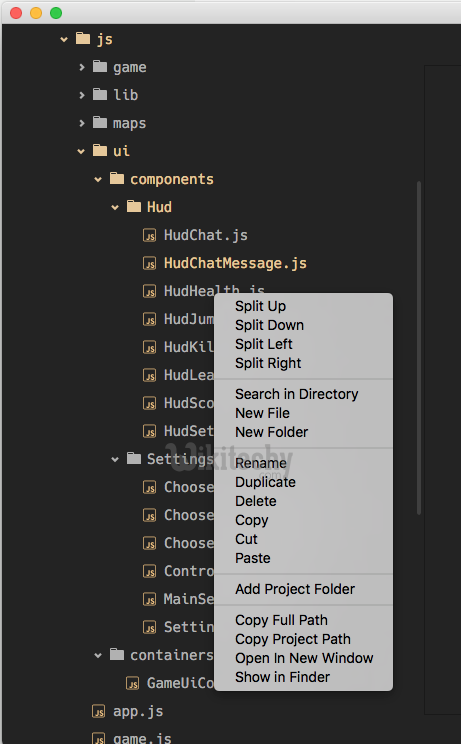The width and height of the screenshot is (461, 744).
Task: Click the JS icon beside HudLea file
Action: 149,375
